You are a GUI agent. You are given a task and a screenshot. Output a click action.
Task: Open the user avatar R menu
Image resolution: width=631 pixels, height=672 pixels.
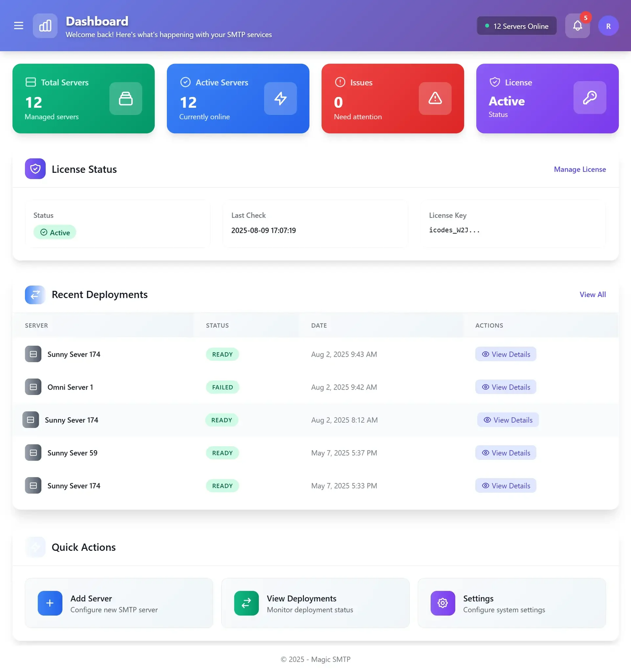(608, 26)
